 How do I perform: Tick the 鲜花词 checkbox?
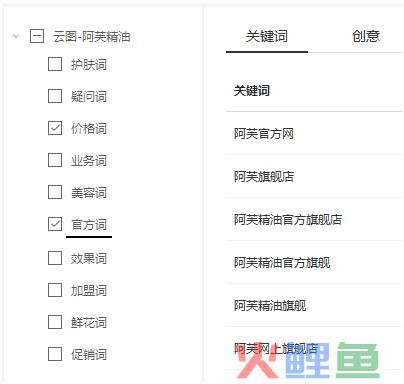(x=55, y=322)
